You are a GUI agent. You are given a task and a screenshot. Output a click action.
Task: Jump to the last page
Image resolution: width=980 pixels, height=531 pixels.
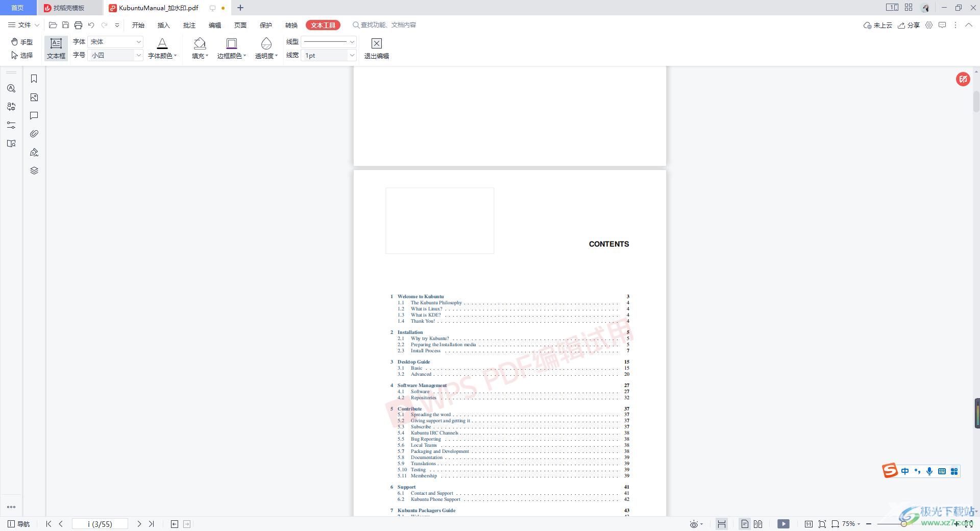tap(151, 524)
